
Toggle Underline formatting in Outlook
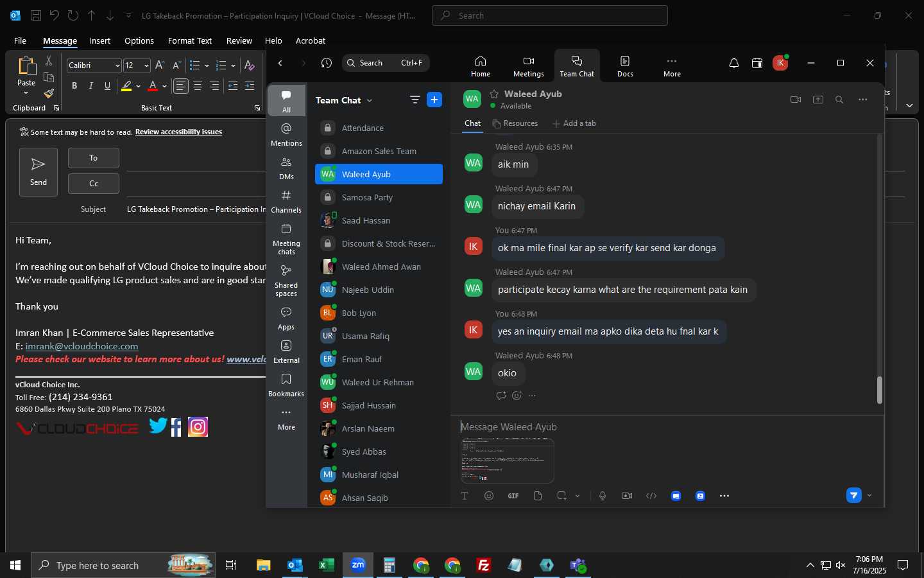pyautogui.click(x=107, y=86)
